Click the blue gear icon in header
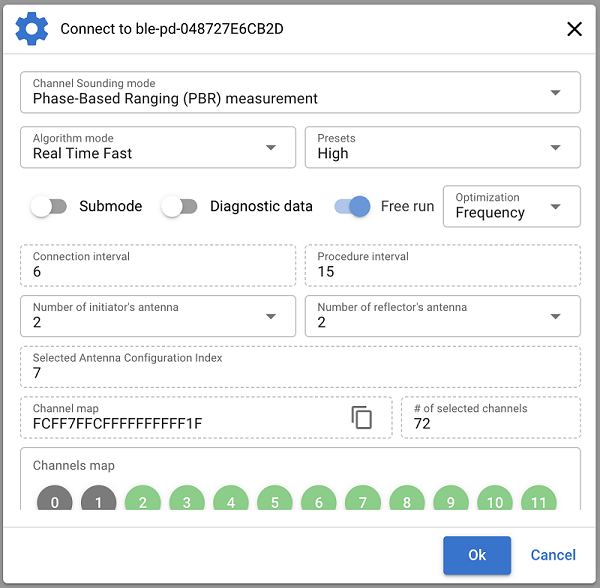 click(32, 28)
